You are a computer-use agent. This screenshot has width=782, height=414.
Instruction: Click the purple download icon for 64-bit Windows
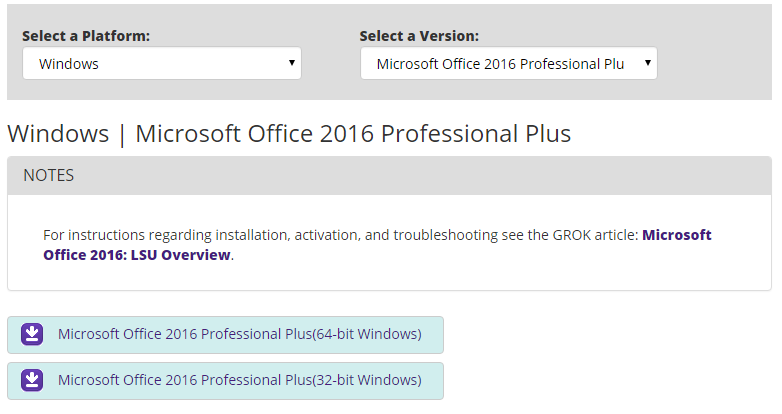[32, 334]
